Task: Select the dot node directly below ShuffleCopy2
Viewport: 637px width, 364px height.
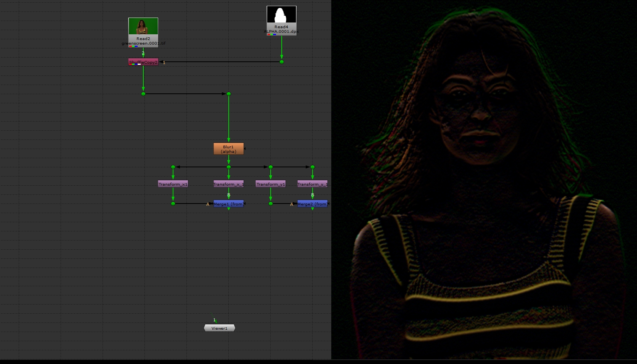Action: point(143,94)
